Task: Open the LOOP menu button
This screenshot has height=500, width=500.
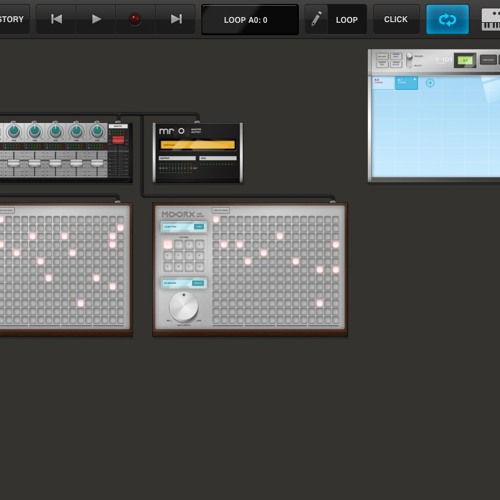Action: (347, 20)
